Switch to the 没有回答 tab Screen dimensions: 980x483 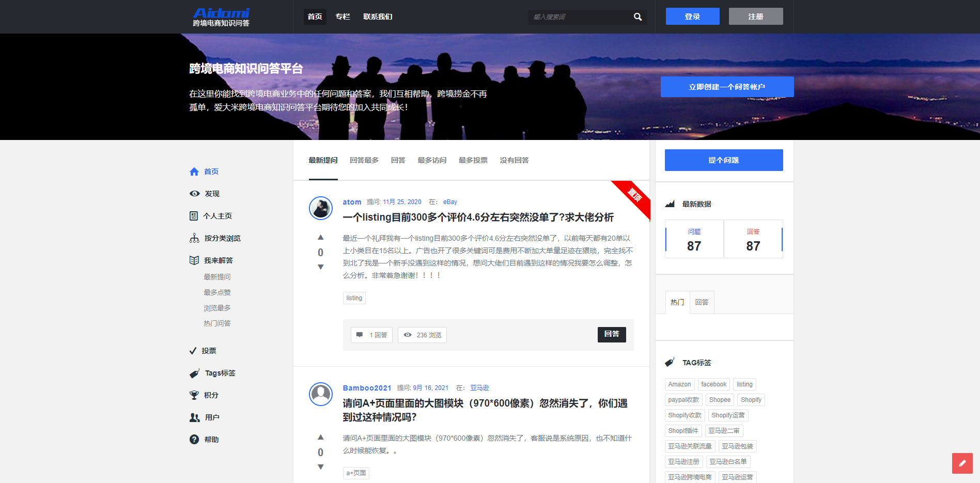515,160
